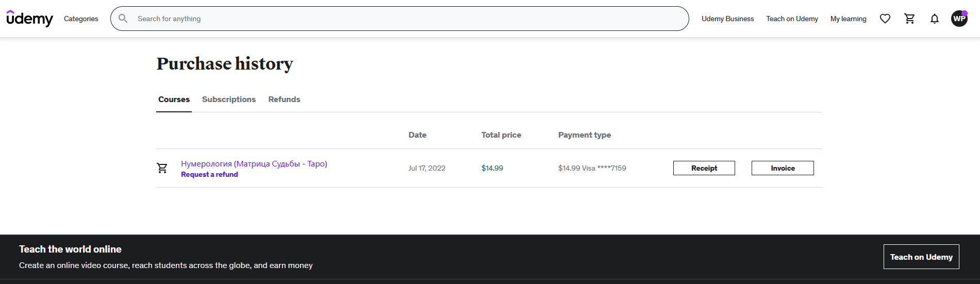Open the Нумерология course link
Viewport: 980px width, 284px height.
(254, 164)
